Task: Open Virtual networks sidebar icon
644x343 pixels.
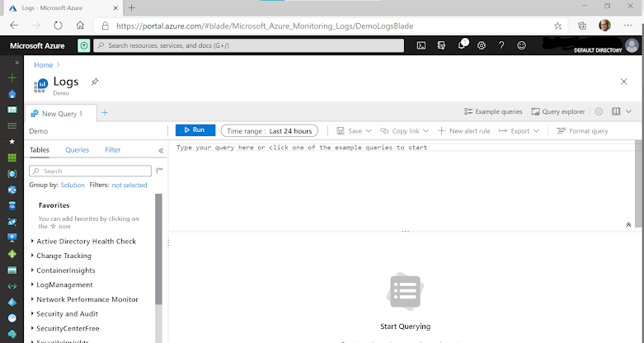Action: click(12, 286)
